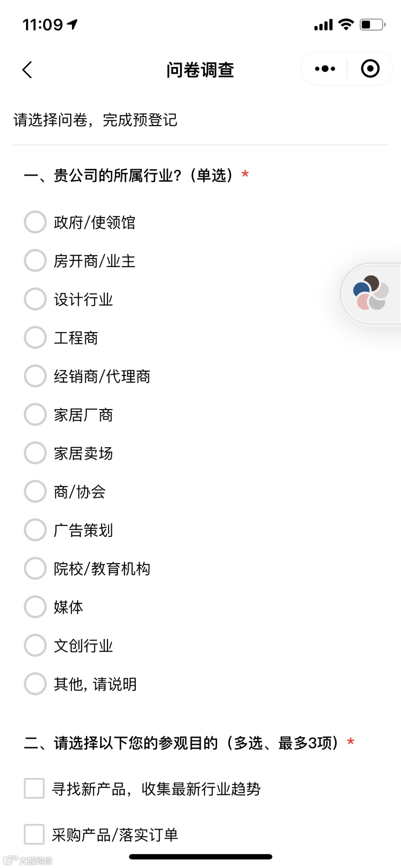
Task: Tap the back arrow icon
Action: pos(27,69)
